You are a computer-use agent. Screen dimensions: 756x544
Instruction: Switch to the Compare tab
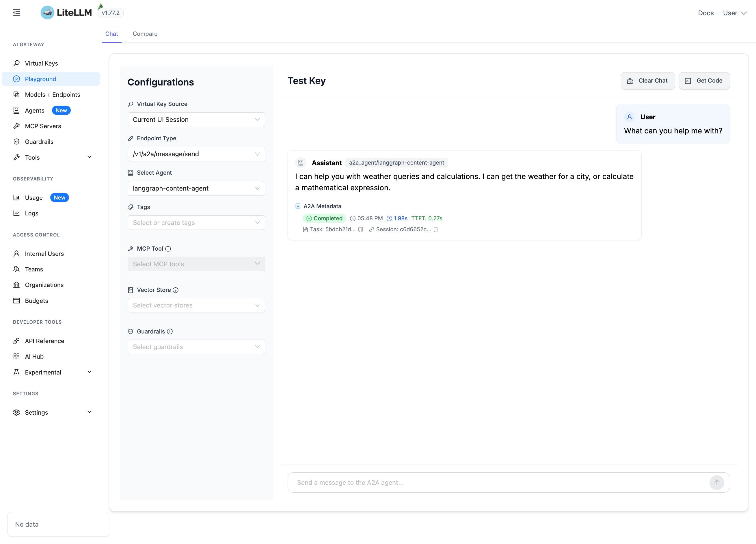click(x=145, y=34)
